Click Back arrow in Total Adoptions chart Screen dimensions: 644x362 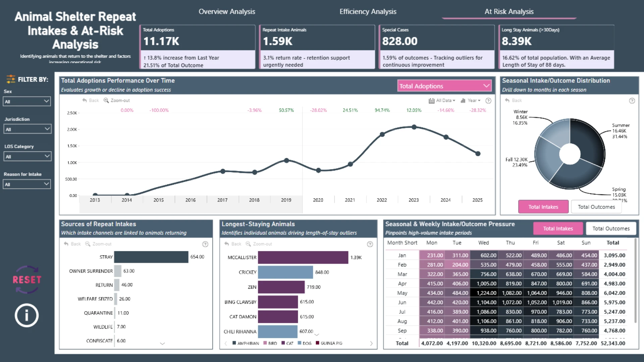(91, 101)
